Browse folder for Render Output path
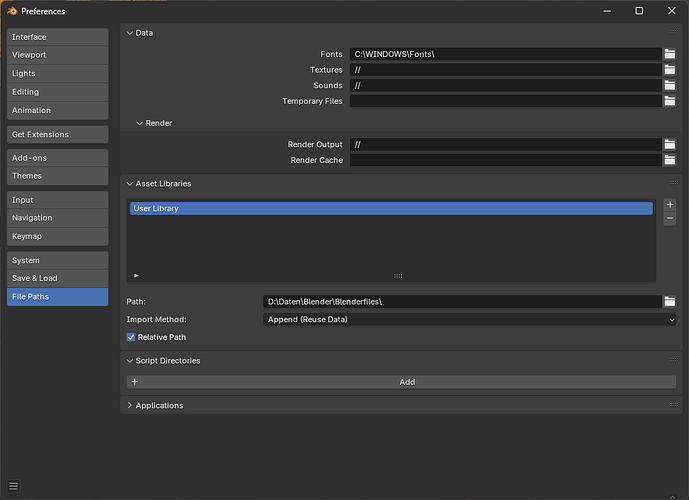Viewport: 689px width, 500px height. click(x=669, y=145)
